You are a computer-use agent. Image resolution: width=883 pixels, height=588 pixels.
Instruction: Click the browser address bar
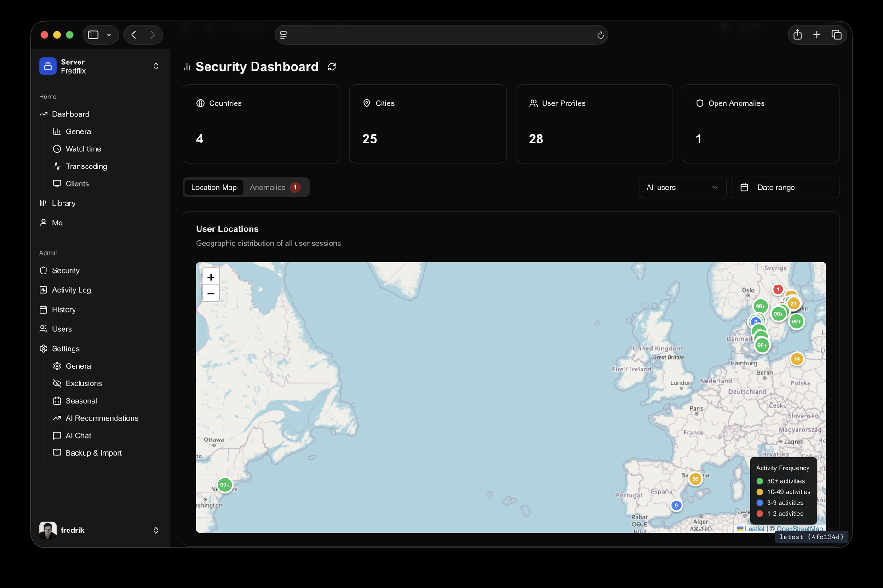441,35
